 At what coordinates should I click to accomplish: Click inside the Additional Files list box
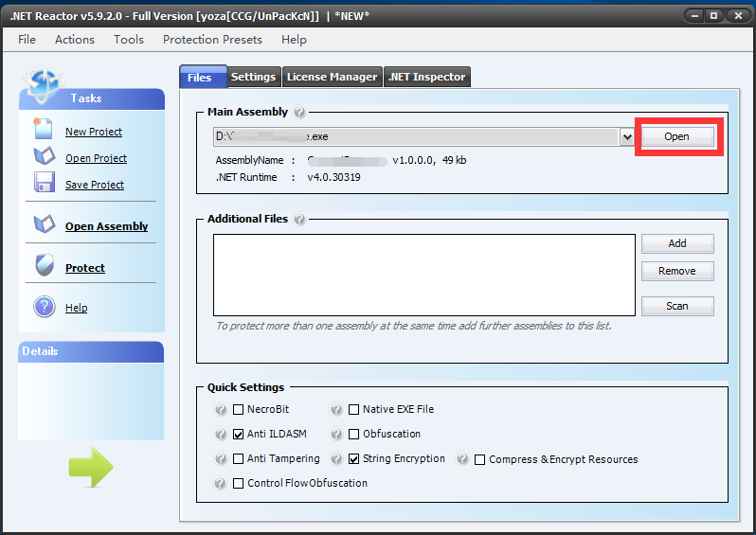(424, 276)
